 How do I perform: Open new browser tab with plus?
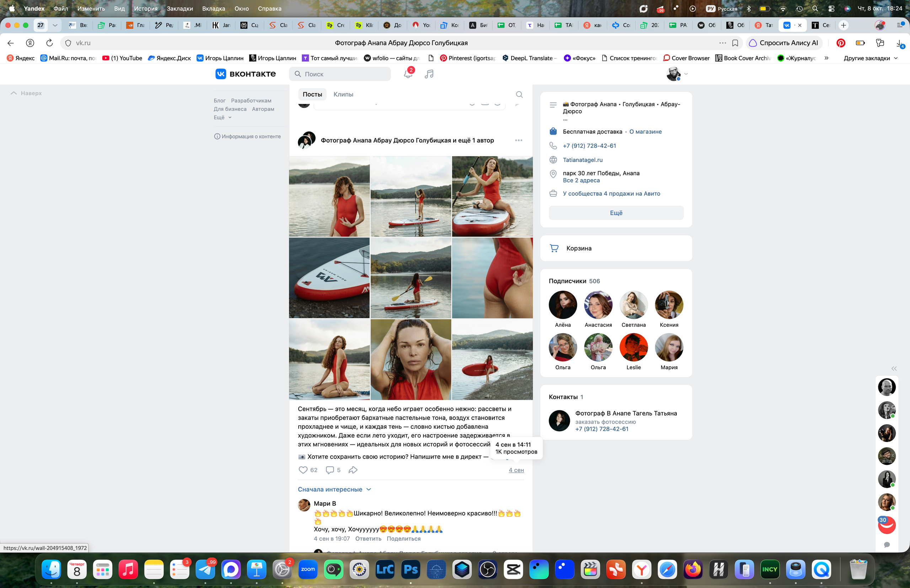(844, 25)
